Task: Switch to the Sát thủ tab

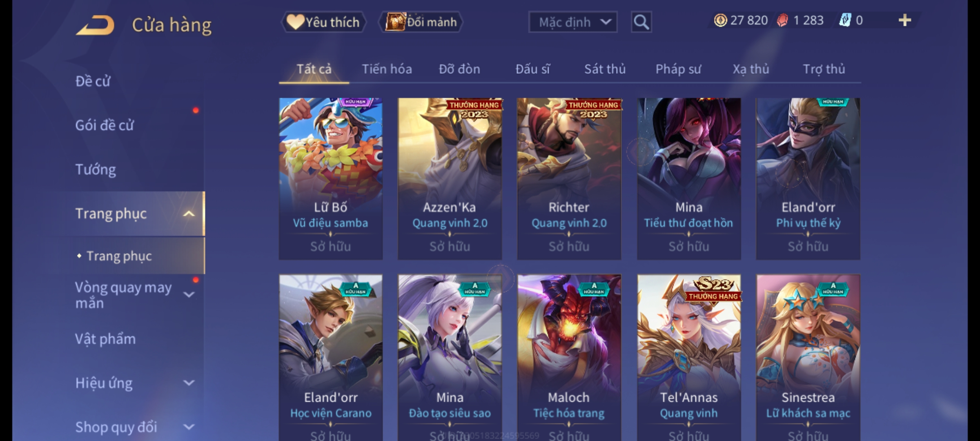Action: (605, 69)
